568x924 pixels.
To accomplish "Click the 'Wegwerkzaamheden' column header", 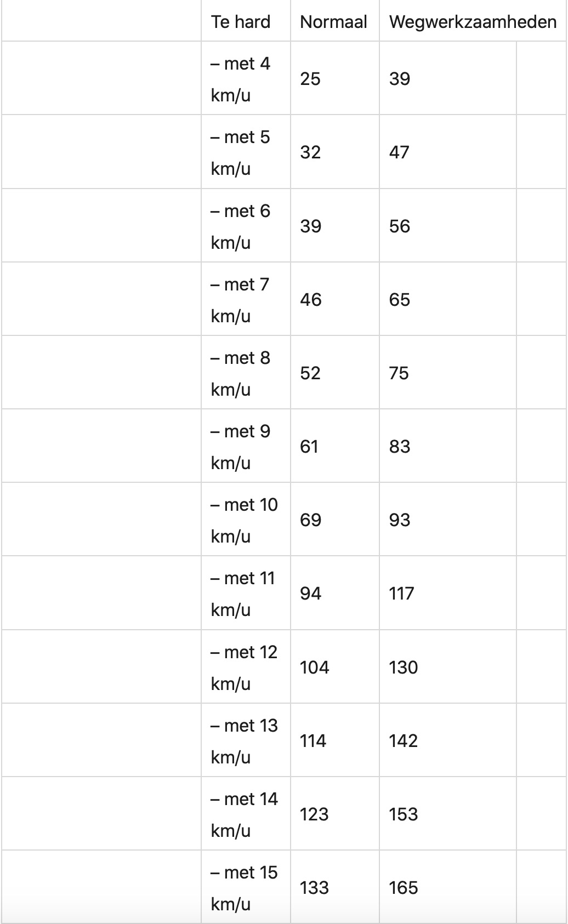I will tap(473, 22).
